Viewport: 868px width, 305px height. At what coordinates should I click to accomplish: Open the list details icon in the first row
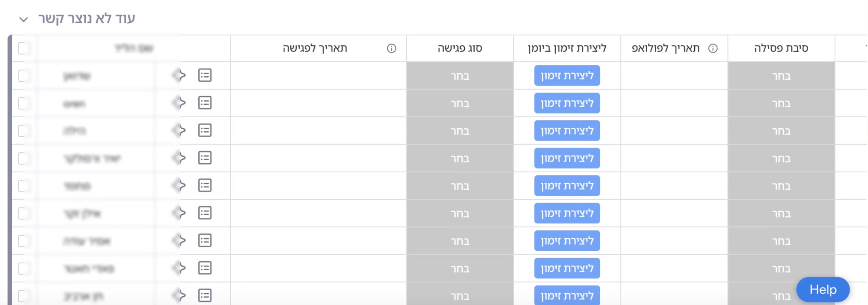tap(205, 75)
